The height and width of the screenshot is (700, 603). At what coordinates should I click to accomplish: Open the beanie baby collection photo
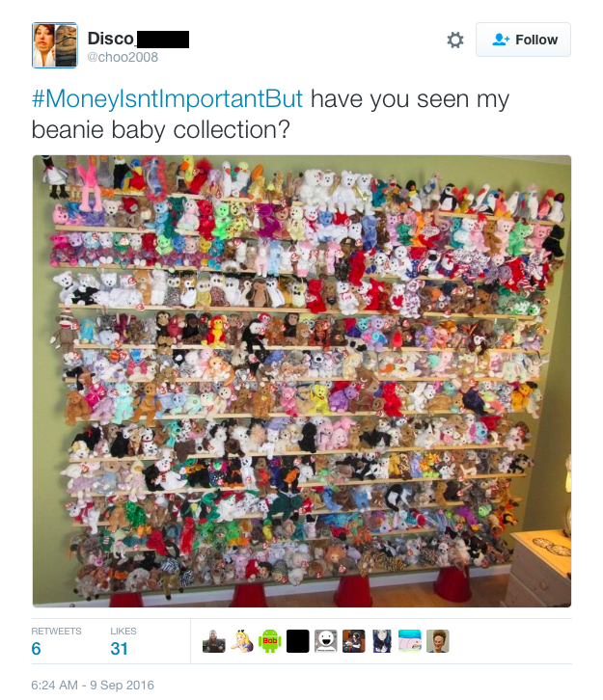(302, 381)
